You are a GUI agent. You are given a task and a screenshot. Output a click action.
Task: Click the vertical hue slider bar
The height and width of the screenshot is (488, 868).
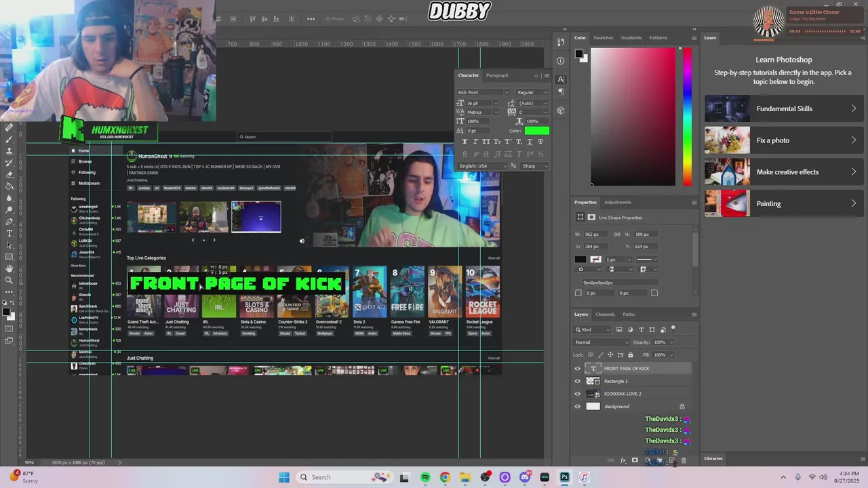coord(688,117)
